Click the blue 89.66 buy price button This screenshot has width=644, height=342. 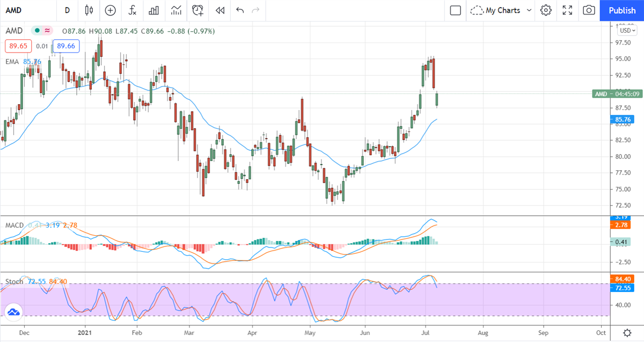click(66, 46)
